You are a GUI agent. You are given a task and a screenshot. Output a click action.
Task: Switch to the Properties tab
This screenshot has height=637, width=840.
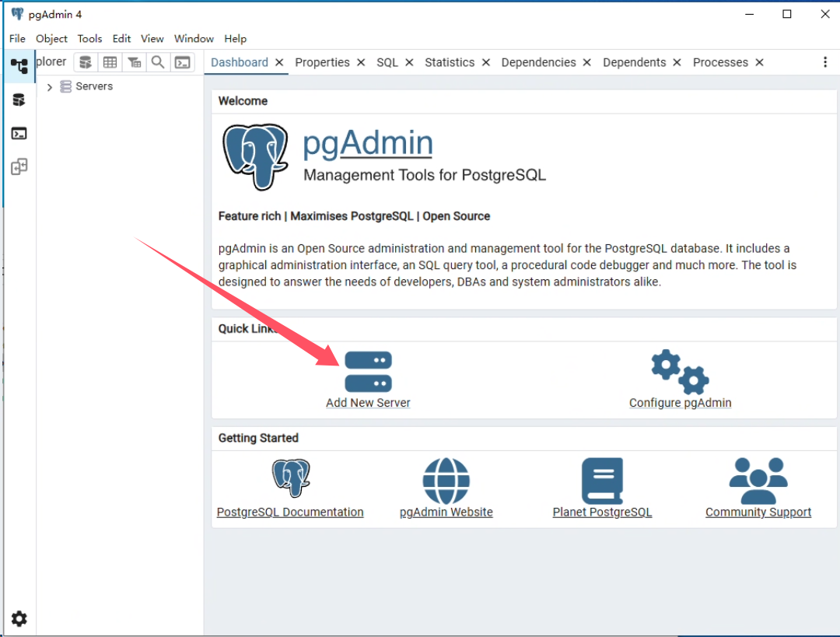tap(322, 62)
